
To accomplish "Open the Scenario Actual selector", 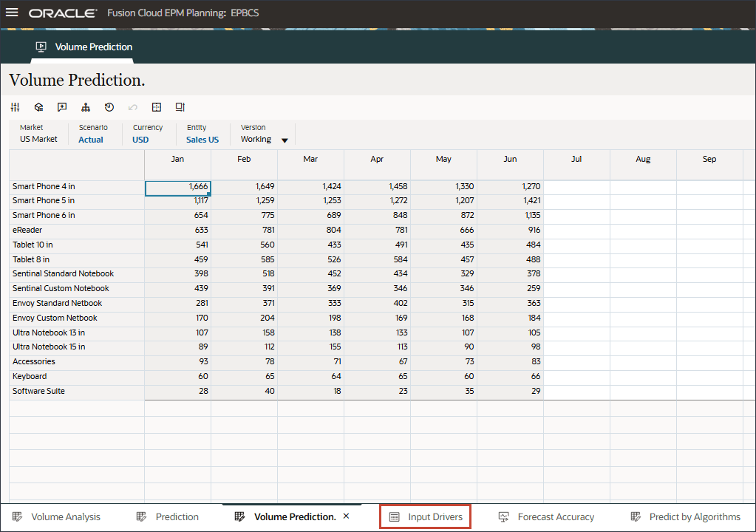I will 91,140.
